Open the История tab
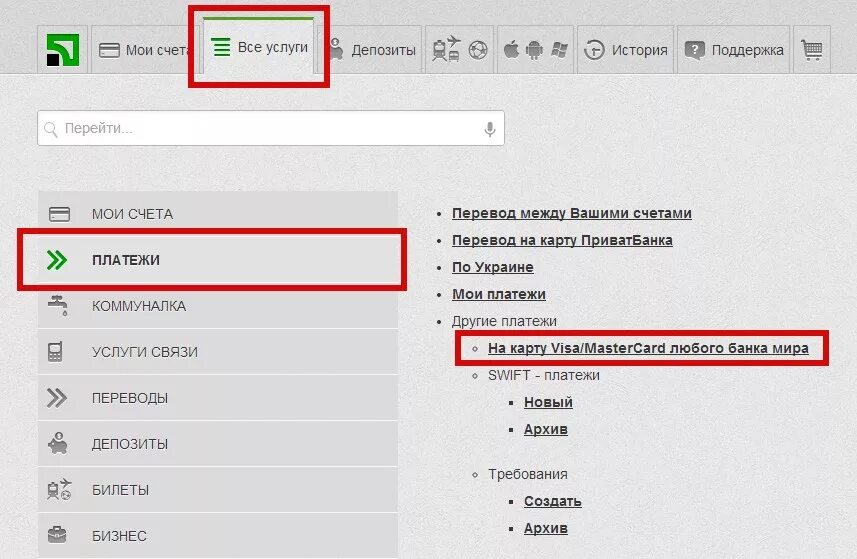857x559 pixels. coord(626,50)
